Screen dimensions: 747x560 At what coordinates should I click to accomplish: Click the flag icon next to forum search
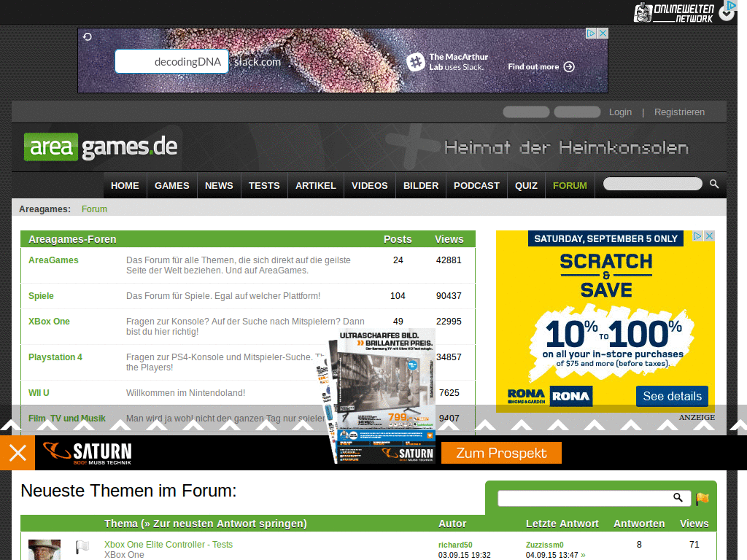[x=702, y=497]
